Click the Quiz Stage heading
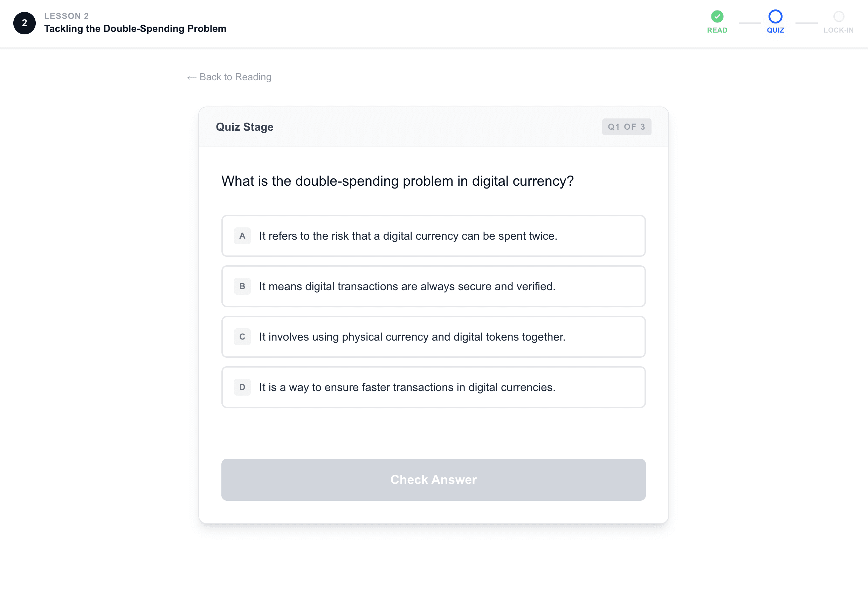Viewport: 868px width, 602px height. pos(244,127)
